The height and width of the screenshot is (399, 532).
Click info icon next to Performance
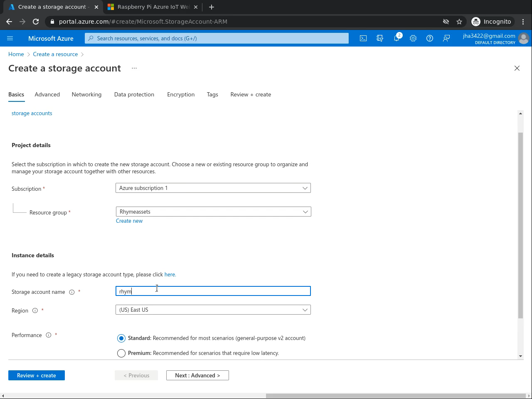click(x=49, y=335)
